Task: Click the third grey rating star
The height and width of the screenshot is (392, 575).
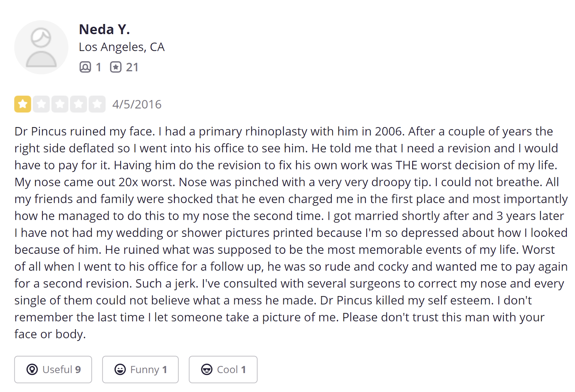Action: [x=60, y=104]
